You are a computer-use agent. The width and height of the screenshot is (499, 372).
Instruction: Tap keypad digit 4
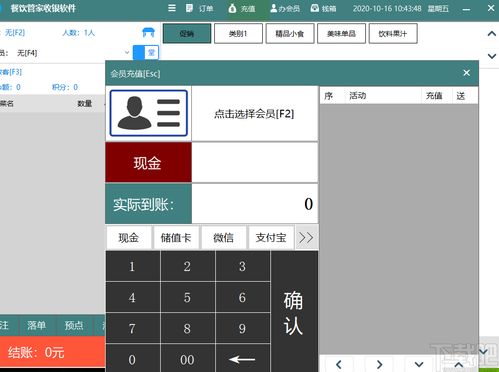coord(133,297)
